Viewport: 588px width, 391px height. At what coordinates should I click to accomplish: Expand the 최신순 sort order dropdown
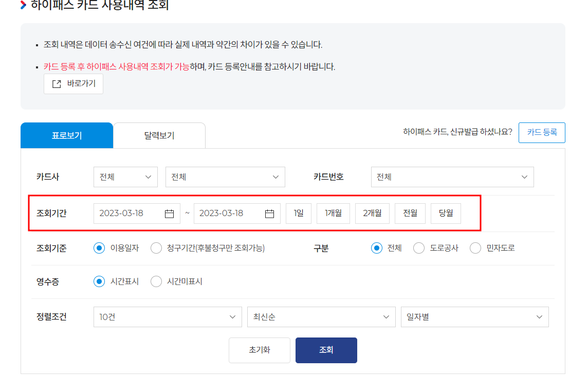(321, 316)
